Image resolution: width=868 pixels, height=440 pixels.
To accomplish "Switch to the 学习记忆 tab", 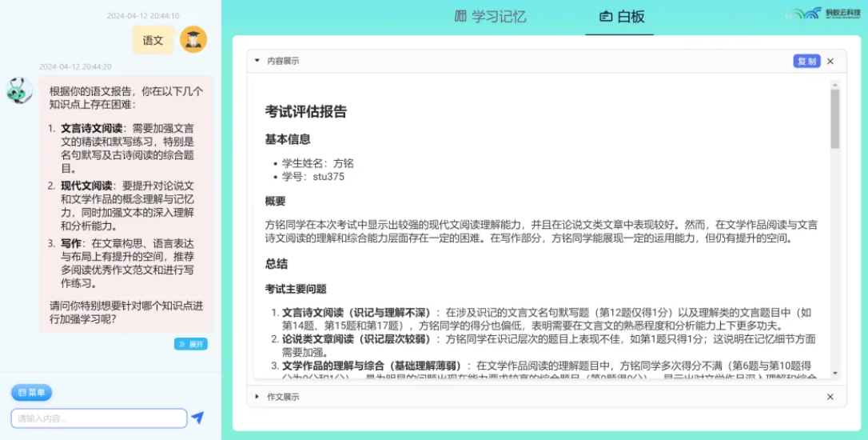I will 491,16.
